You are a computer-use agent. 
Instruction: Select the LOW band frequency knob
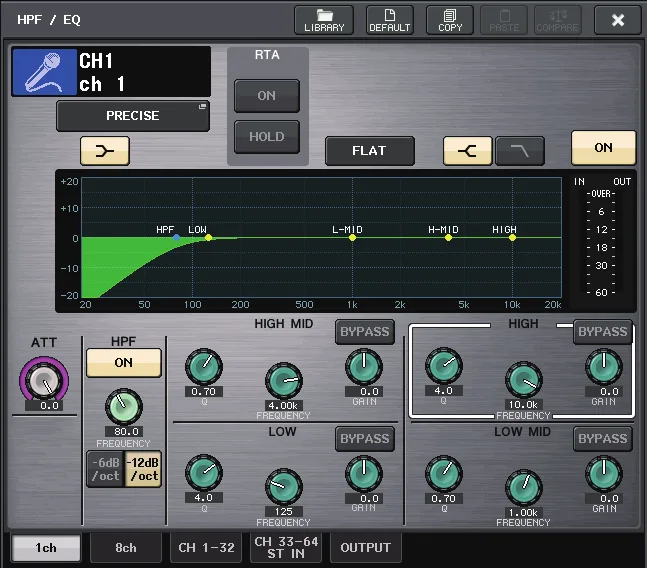[x=283, y=487]
